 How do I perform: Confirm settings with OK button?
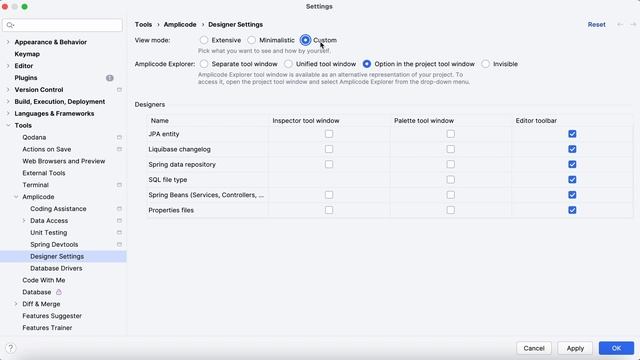(616, 348)
